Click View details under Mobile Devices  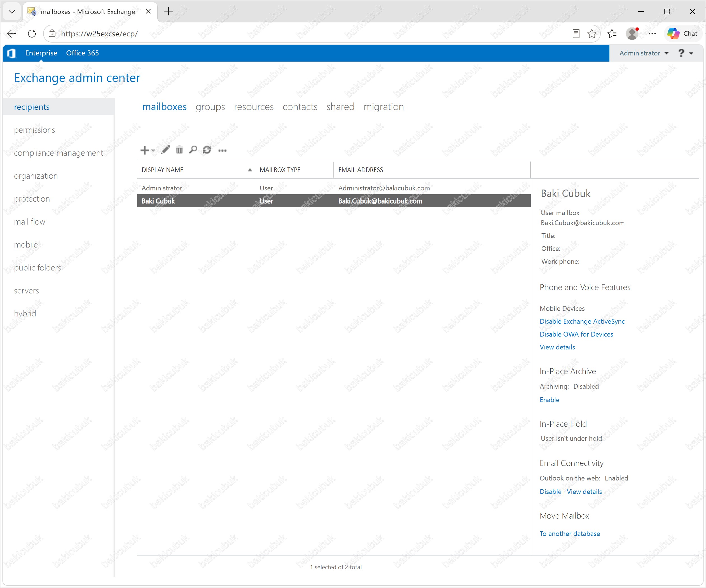[557, 347]
